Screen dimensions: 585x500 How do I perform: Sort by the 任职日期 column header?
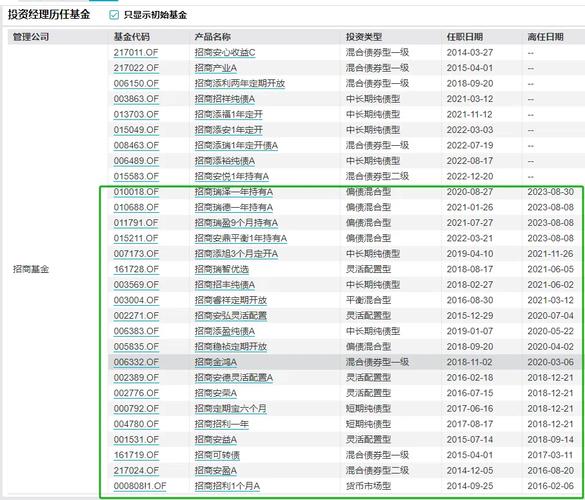pyautogui.click(x=465, y=37)
